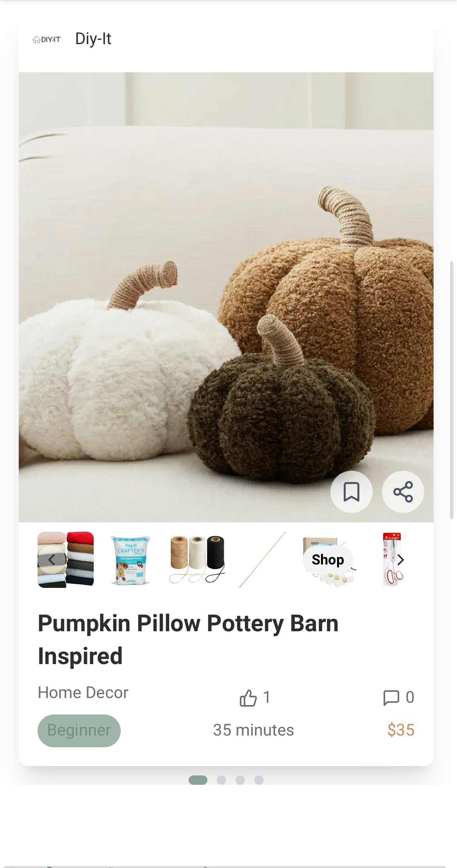
Task: Tap the share icon on photo
Action: tap(403, 492)
